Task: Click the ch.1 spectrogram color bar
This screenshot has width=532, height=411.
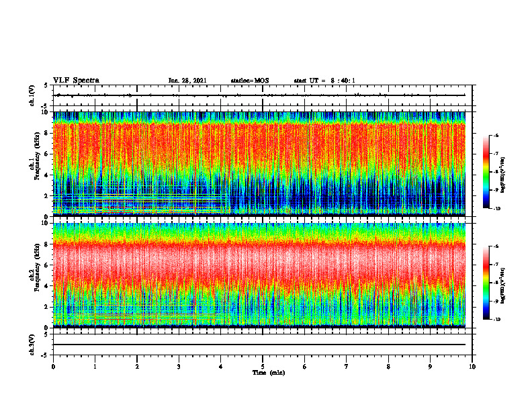Action: click(486, 172)
